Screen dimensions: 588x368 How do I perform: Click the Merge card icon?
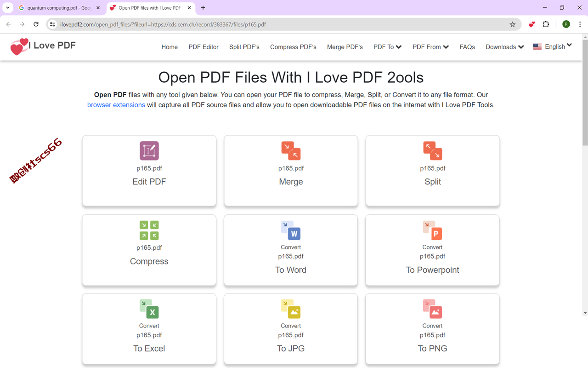pos(291,150)
